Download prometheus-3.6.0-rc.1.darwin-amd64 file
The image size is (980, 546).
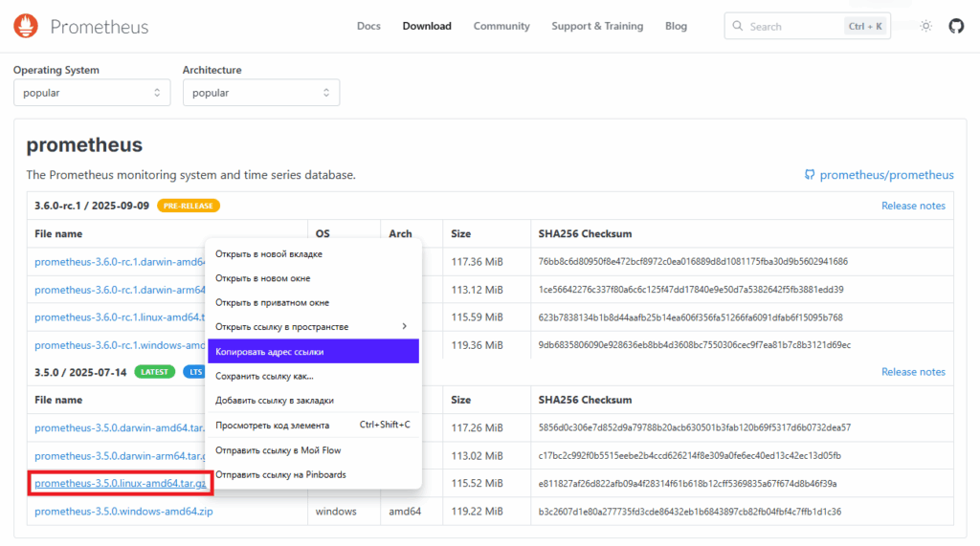point(120,262)
